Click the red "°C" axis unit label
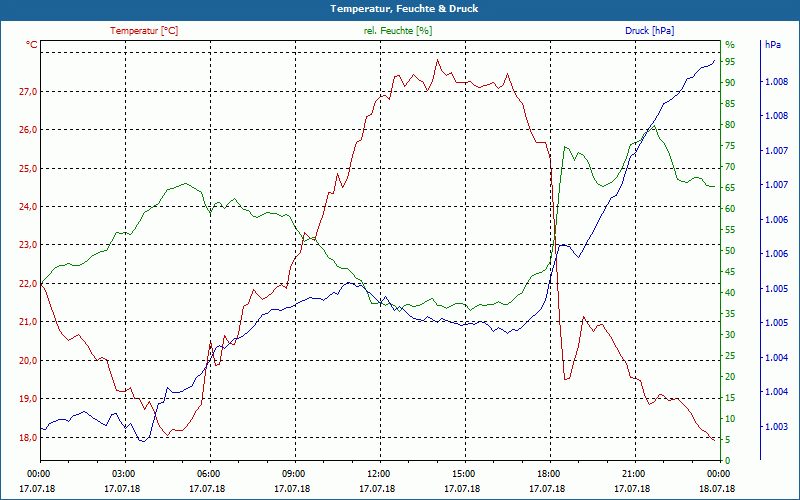800x500 pixels. (x=32, y=45)
